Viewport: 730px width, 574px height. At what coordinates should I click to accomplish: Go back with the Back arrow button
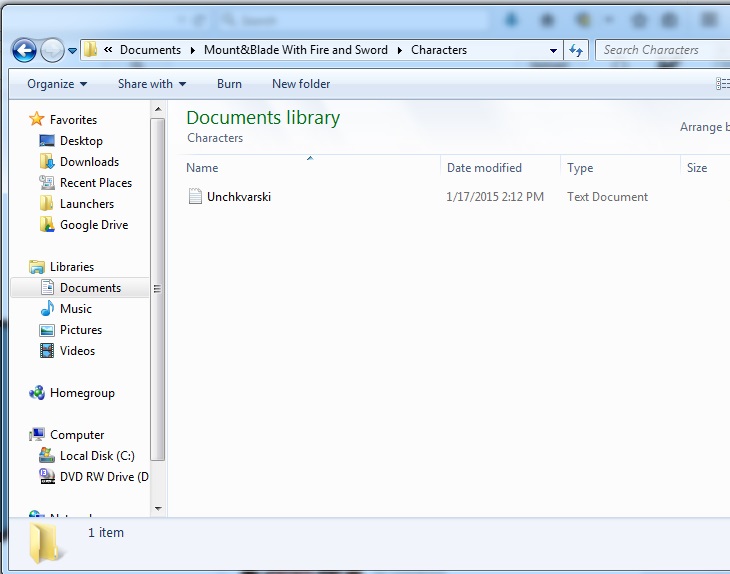(24, 50)
